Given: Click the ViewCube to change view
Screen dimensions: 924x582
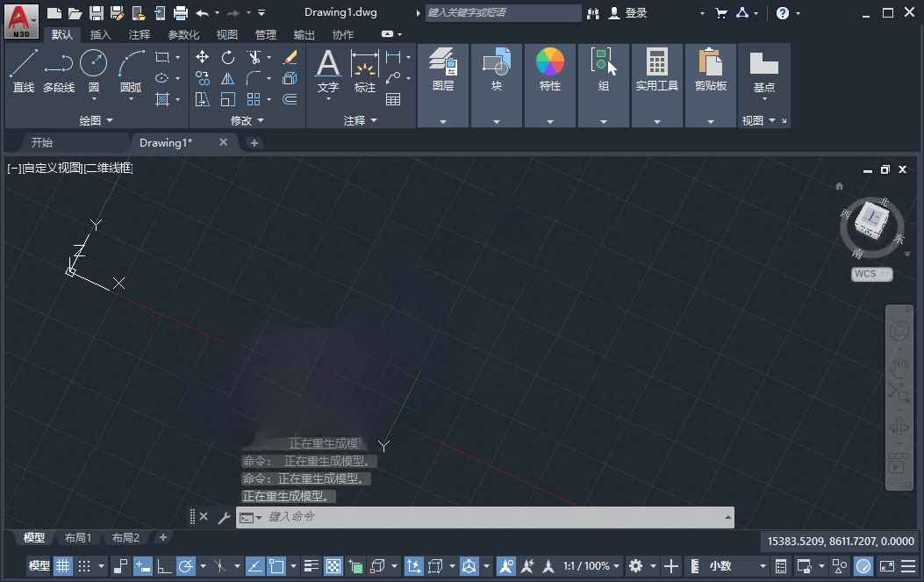Looking at the screenshot, I should click(x=872, y=220).
